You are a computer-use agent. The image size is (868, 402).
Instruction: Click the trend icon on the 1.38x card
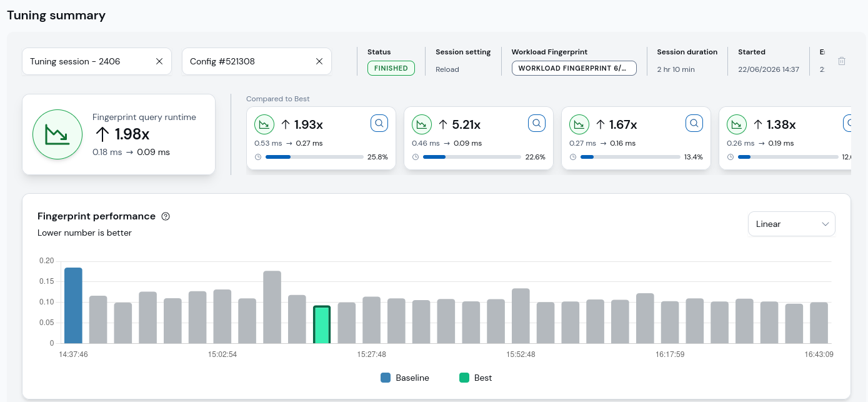pyautogui.click(x=737, y=124)
